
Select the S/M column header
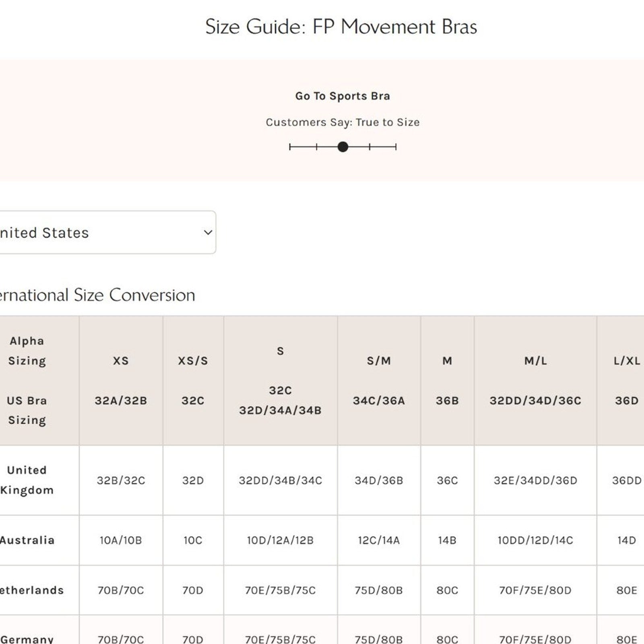click(x=379, y=361)
